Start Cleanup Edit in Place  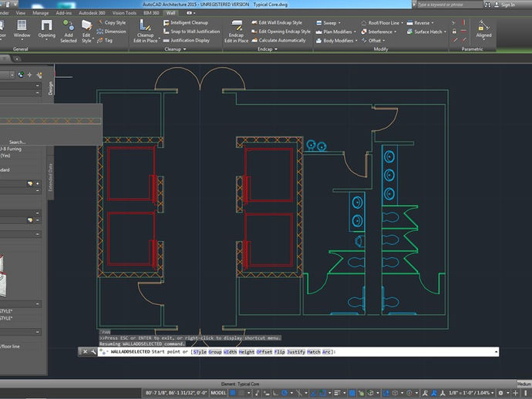pos(145,31)
